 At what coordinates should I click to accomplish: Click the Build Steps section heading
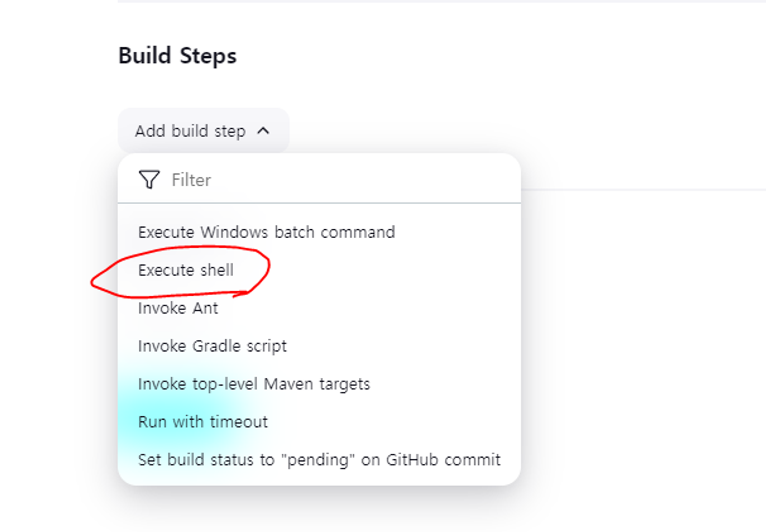[x=177, y=56]
